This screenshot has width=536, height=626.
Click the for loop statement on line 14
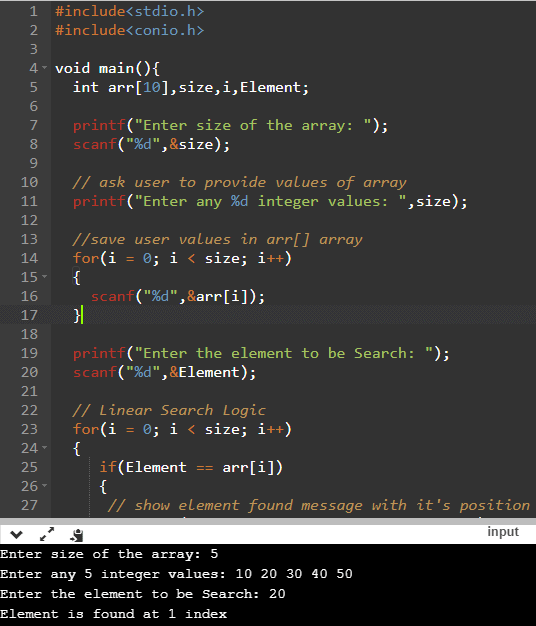[182, 258]
